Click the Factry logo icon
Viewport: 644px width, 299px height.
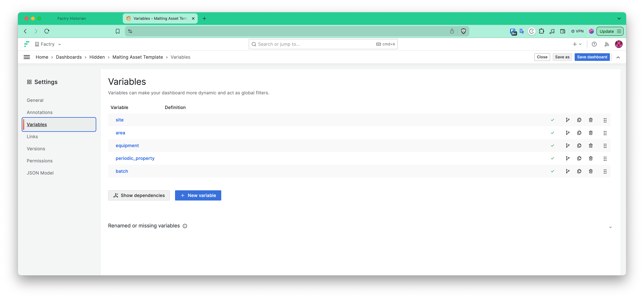(27, 44)
